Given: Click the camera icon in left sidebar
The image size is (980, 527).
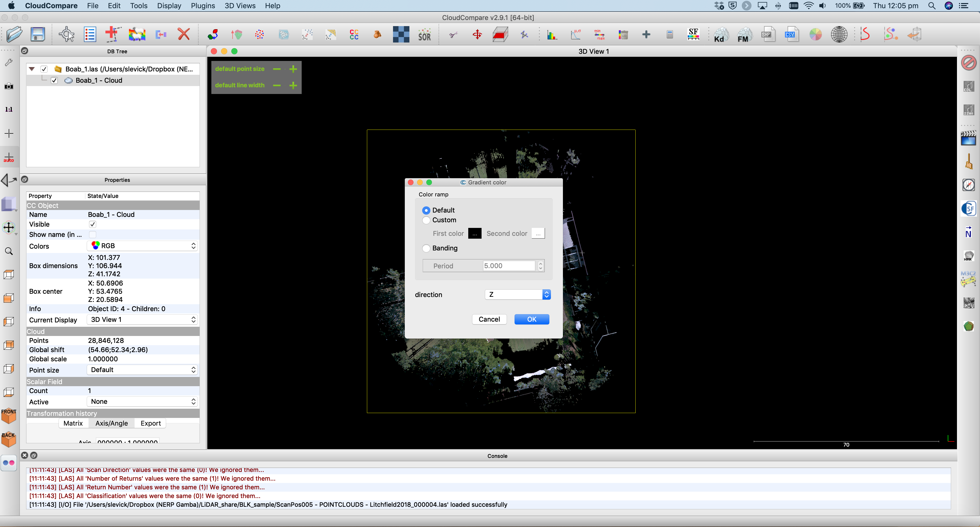Looking at the screenshot, I should 9,86.
